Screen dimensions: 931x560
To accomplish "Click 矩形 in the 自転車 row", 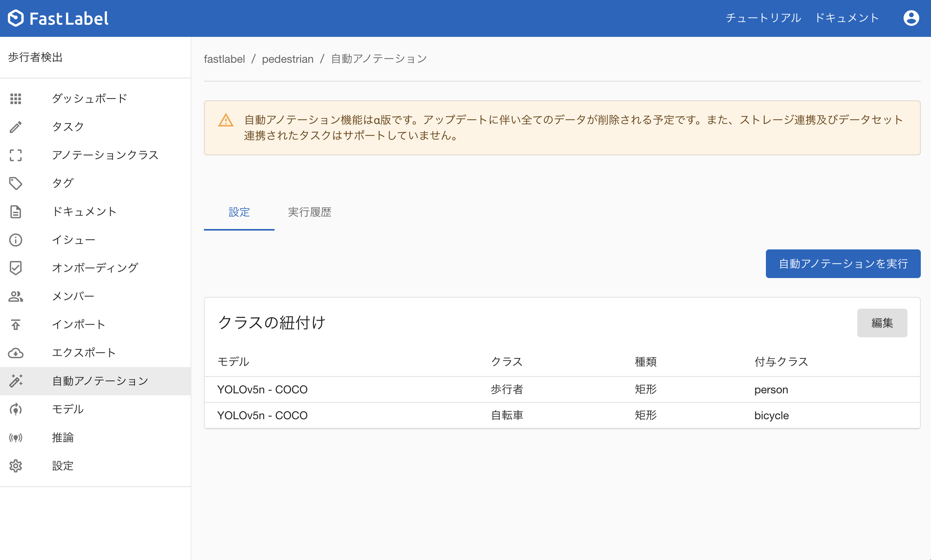I will point(646,415).
